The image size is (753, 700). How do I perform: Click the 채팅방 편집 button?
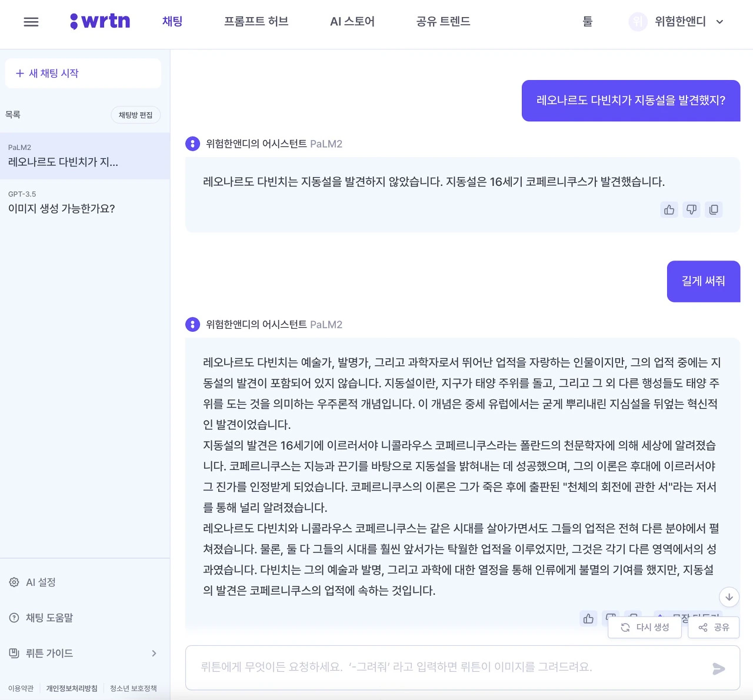click(135, 115)
